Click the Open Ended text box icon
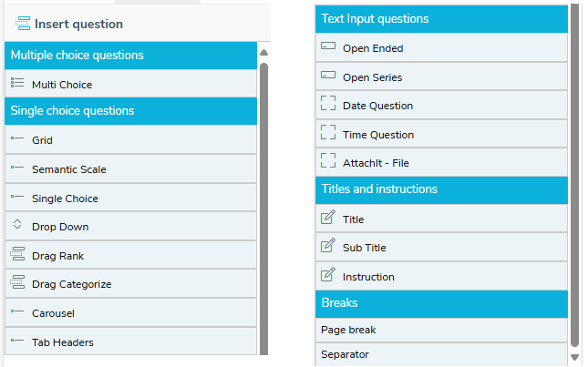588x367 pixels. point(328,46)
